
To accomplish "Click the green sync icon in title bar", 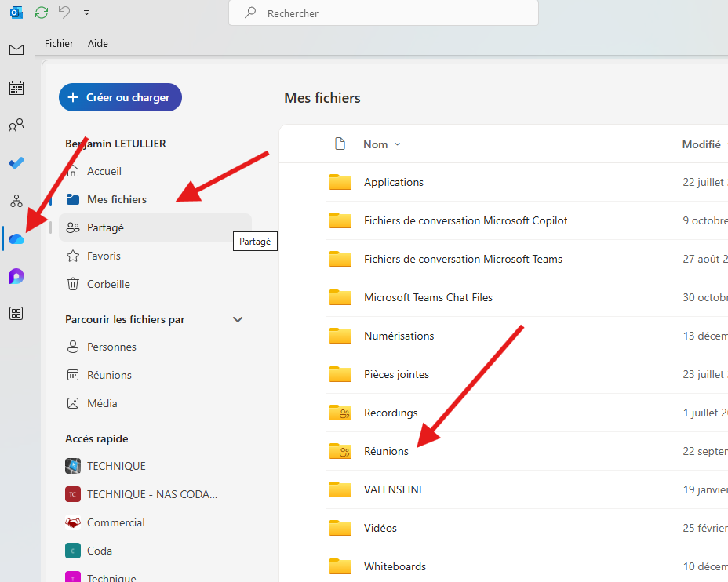I will pyautogui.click(x=42, y=13).
